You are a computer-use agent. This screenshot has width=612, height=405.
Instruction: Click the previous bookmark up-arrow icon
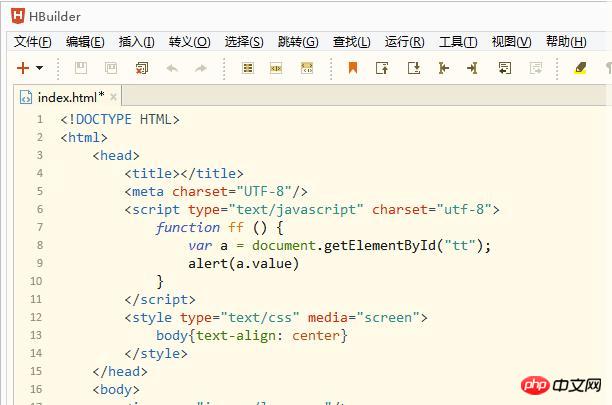(x=382, y=68)
